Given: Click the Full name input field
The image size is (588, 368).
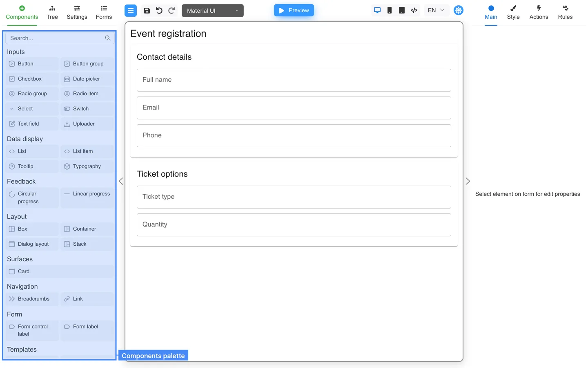Looking at the screenshot, I should coord(294,80).
